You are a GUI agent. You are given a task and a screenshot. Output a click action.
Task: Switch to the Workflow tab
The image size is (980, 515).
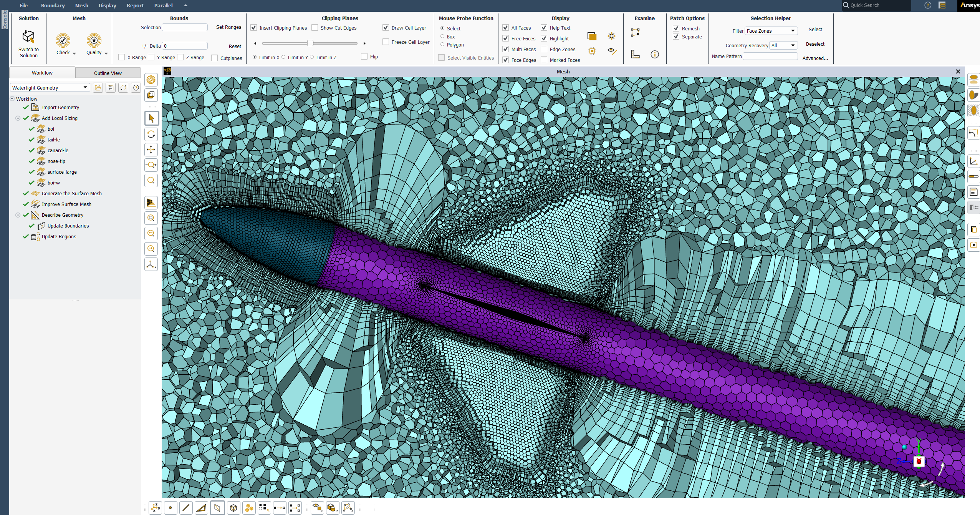tap(42, 73)
